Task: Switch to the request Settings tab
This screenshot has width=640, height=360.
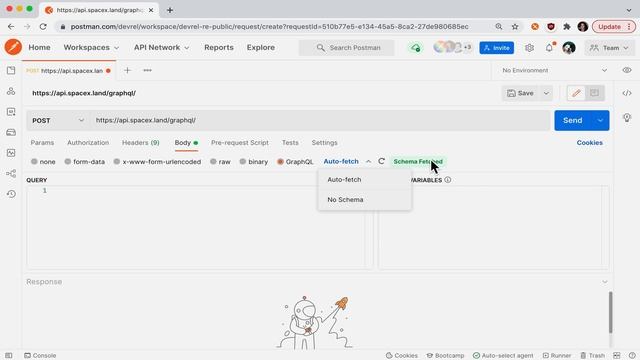Action: point(324,142)
